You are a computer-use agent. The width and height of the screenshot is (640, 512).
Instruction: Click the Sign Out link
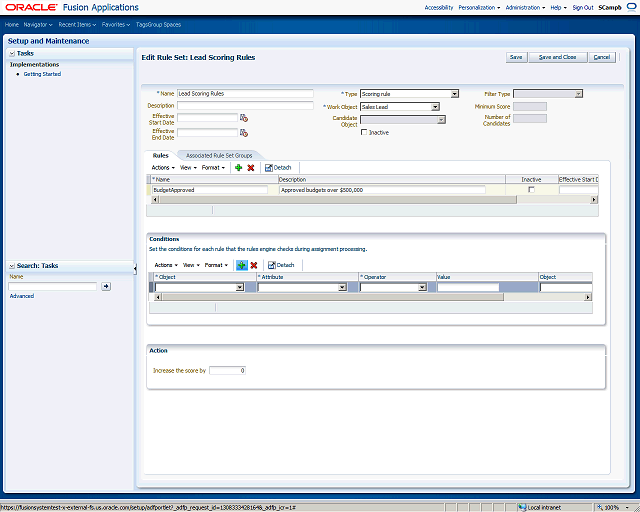[583, 7]
